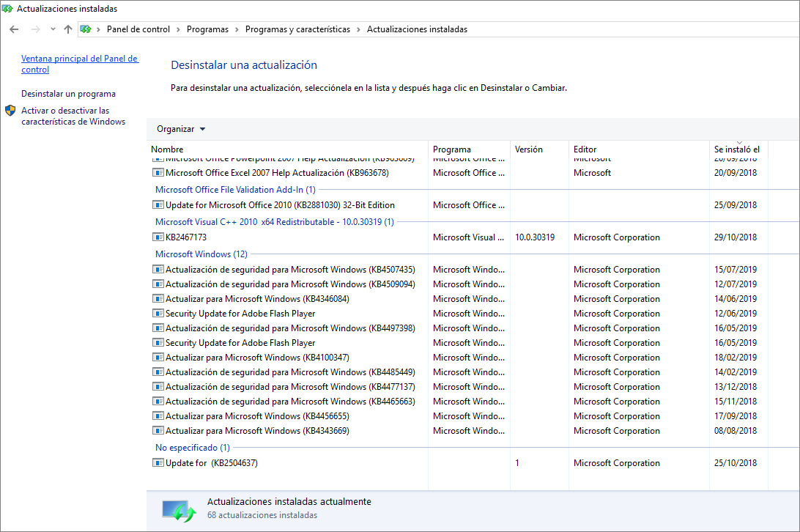
Task: Open Ventana principal del Panel de control link
Action: (80, 64)
